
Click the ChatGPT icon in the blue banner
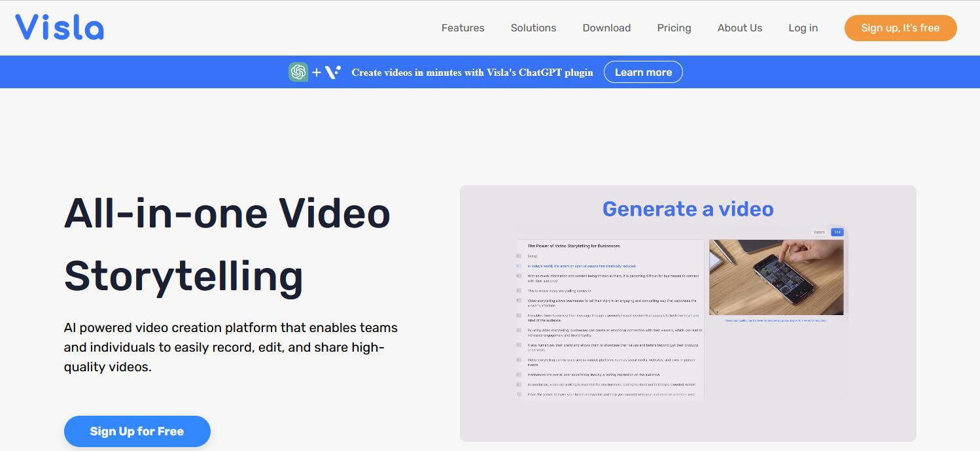(x=298, y=72)
